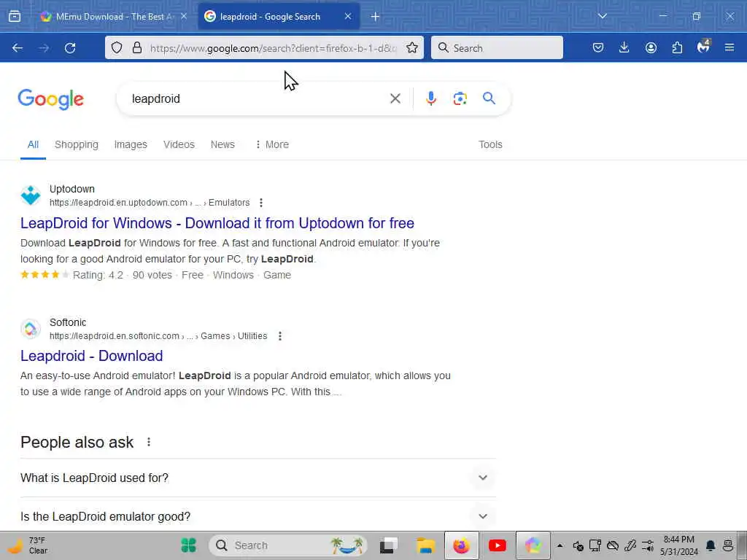Open notifications bell in system tray
Screen dimensions: 747x560
[711, 545]
